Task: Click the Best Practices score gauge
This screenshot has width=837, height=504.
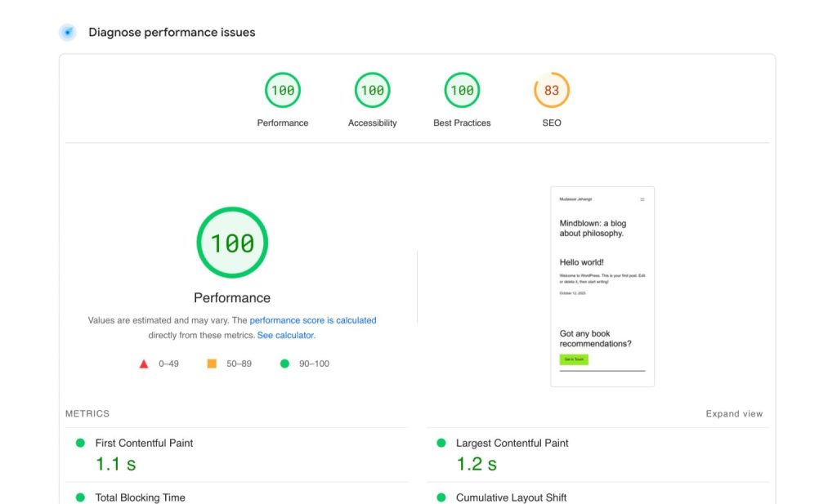Action: 462,90
